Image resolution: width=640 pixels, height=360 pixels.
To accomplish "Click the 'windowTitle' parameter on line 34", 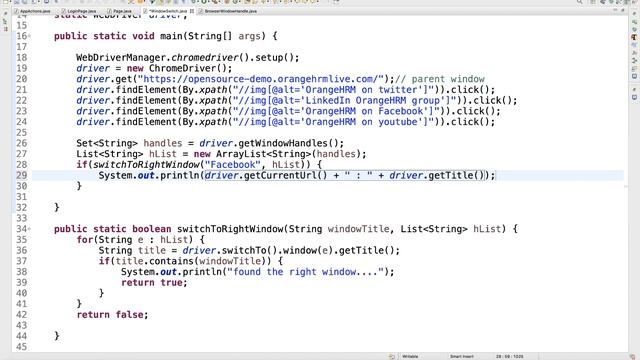I will (358, 229).
